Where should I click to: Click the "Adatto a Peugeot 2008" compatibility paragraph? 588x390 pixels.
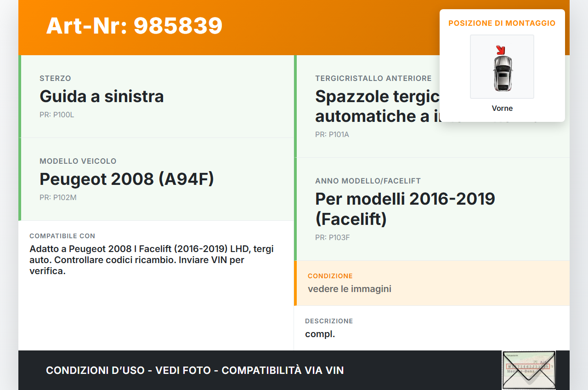pos(152,260)
